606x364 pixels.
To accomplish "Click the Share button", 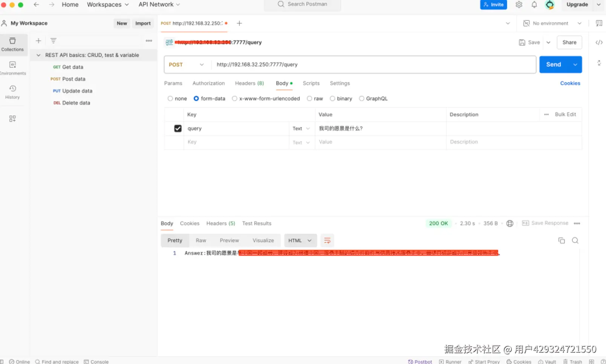I will click(x=569, y=43).
